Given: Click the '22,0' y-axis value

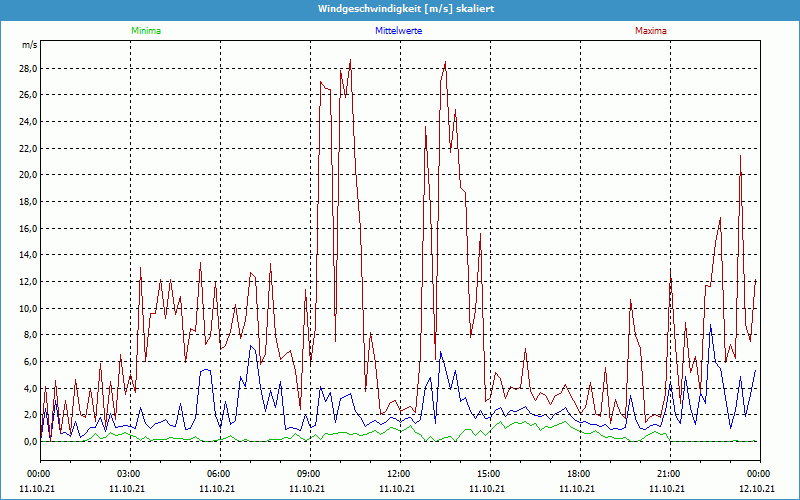Looking at the screenshot, I should tap(29, 148).
